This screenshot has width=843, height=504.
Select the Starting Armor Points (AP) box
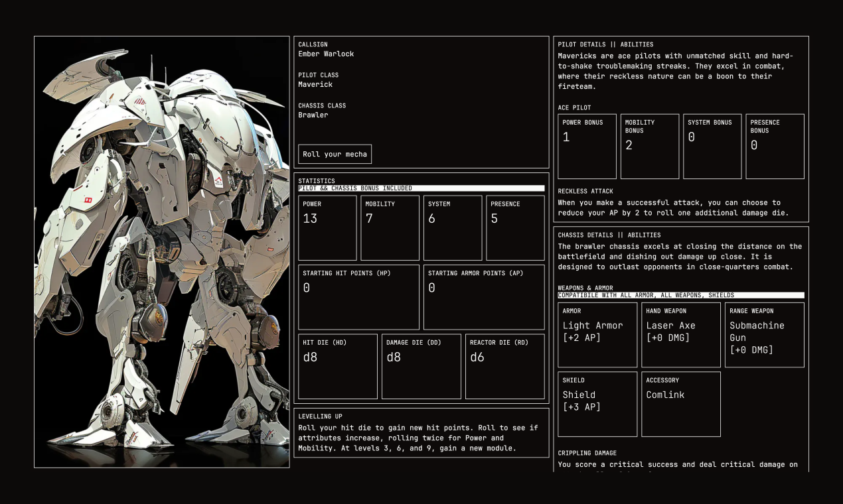coord(484,297)
